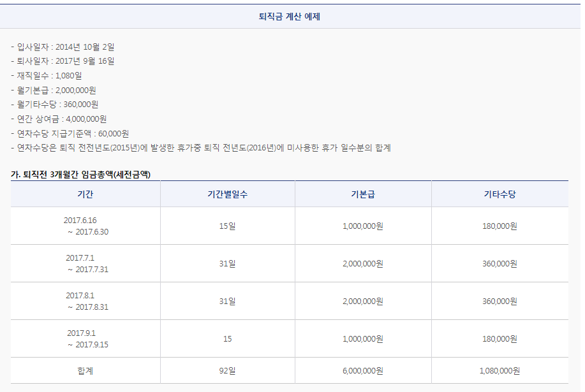Image resolution: width=585 pixels, height=392 pixels.
Task: Click 180,000원 in the 2017.6.16 row
Action: tap(500, 226)
